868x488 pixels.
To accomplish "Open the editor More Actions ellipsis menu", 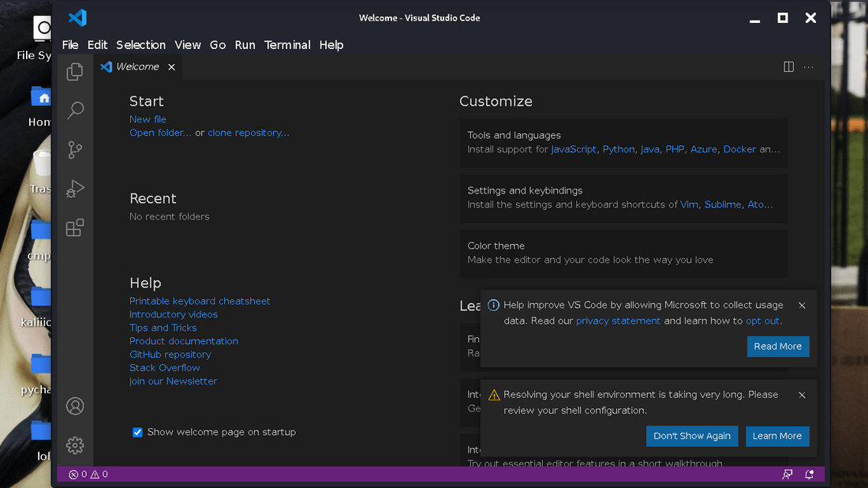I will [808, 67].
